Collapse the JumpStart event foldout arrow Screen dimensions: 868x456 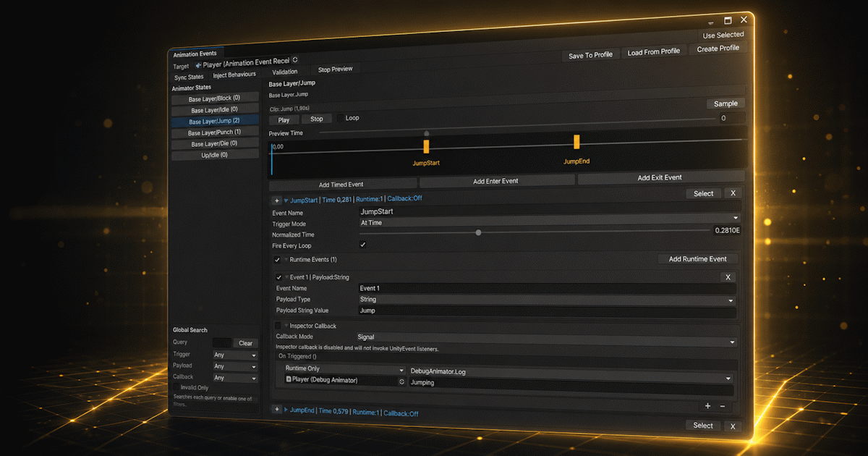[x=286, y=200]
